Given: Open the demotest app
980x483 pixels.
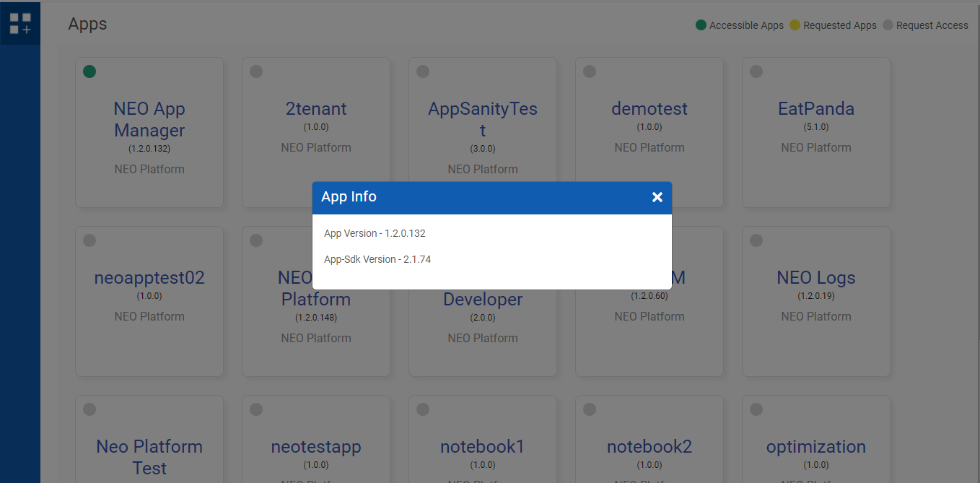Looking at the screenshot, I should tap(649, 109).
